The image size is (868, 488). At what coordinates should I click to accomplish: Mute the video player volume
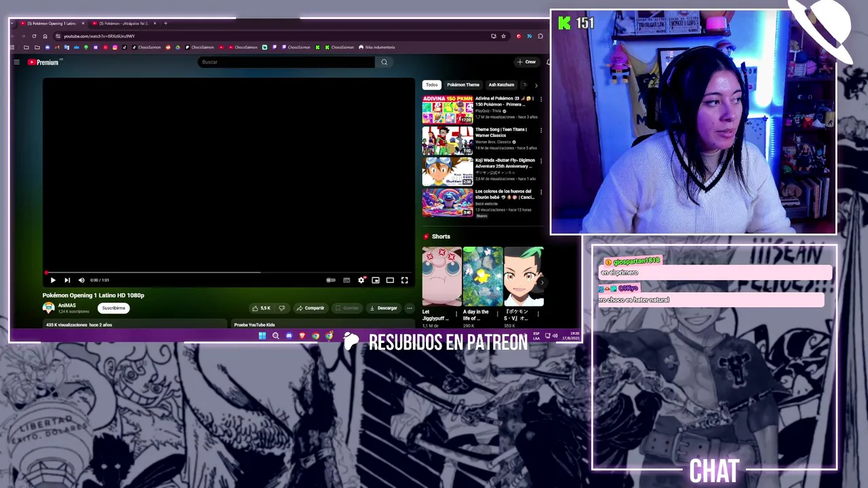pos(81,280)
